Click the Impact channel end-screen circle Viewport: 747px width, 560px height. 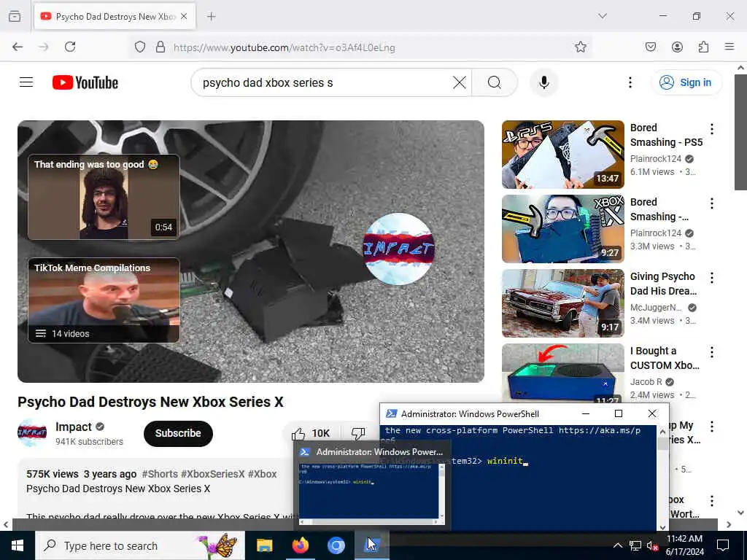pyautogui.click(x=399, y=249)
